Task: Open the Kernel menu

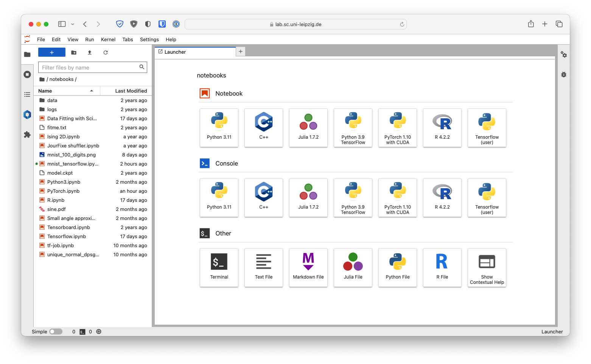Action: click(108, 39)
